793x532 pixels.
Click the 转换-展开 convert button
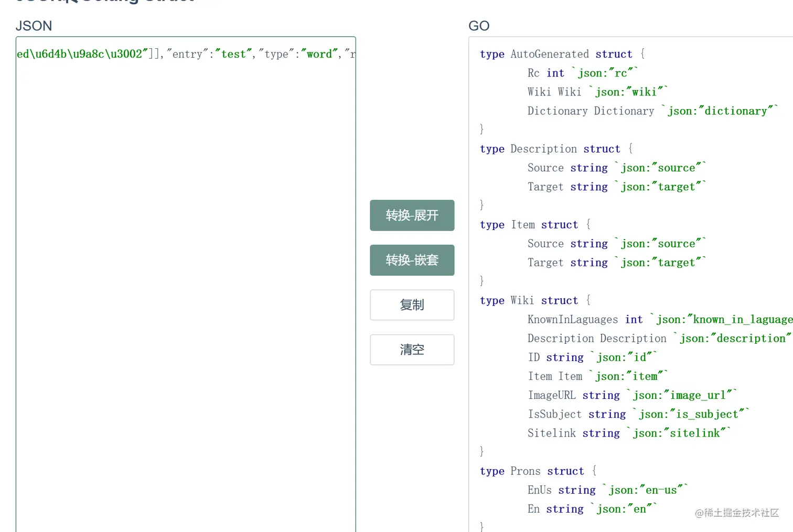pyautogui.click(x=412, y=215)
